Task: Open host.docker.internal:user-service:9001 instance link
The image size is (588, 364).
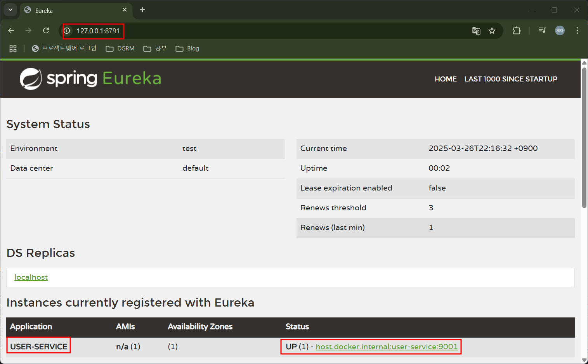Action: coord(387,347)
